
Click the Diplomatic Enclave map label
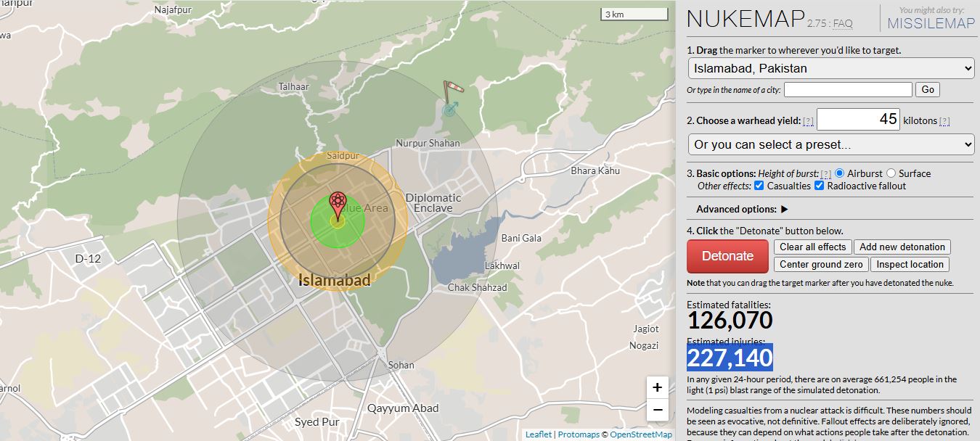click(433, 202)
